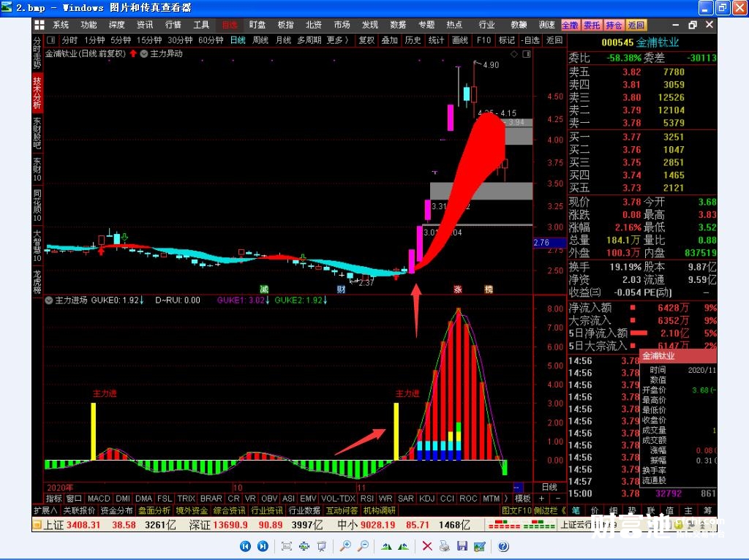Start the slideshow

[322, 546]
